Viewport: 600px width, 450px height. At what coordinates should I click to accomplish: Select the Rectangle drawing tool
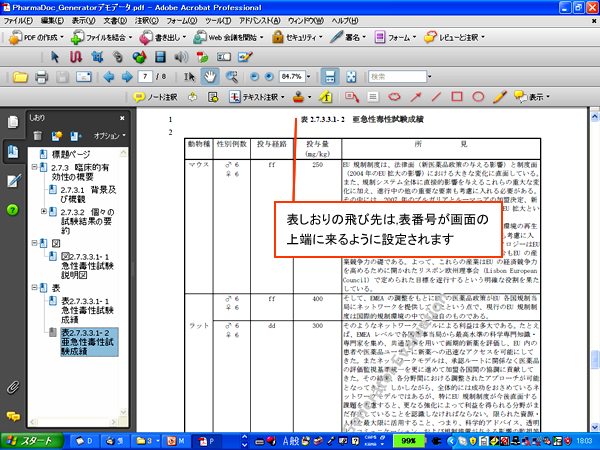(x=457, y=97)
